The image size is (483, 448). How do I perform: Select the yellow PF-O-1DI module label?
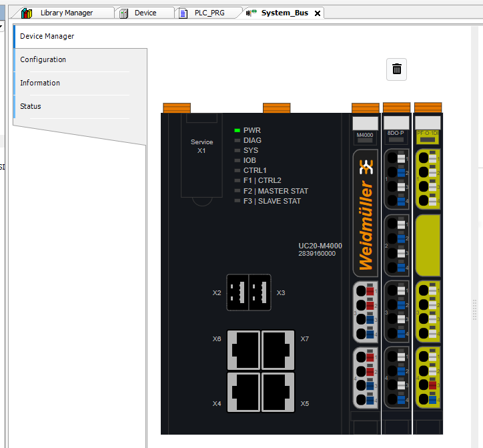coord(428,133)
